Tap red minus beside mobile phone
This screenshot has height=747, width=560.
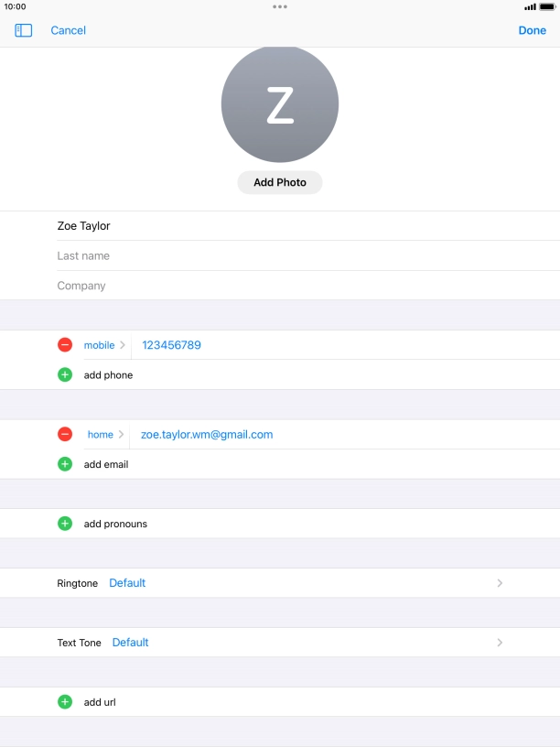[x=65, y=345]
